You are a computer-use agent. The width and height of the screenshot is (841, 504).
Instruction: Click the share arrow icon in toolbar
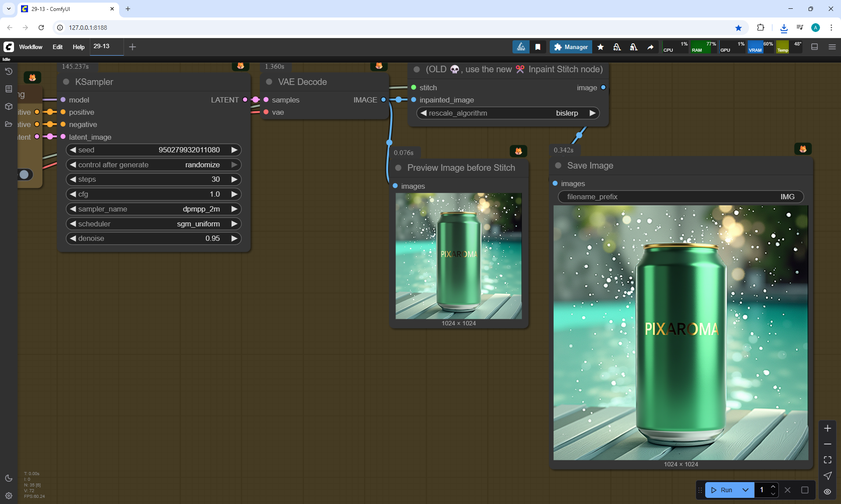(x=650, y=47)
